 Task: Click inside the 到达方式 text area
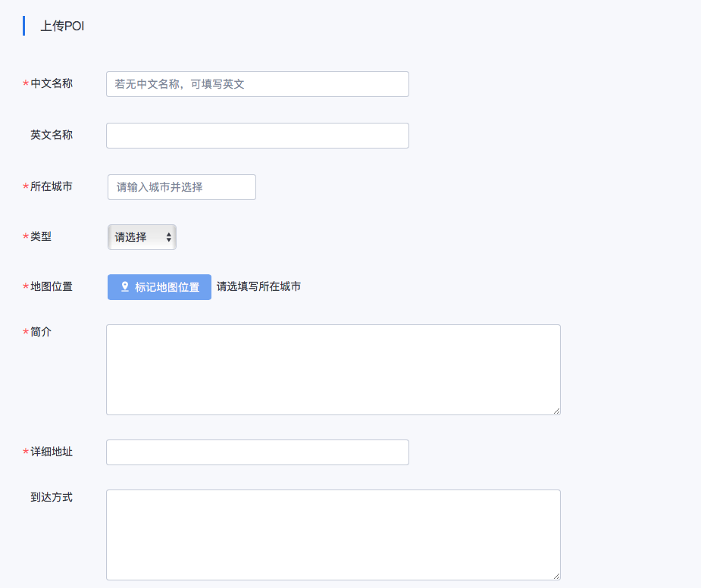click(x=333, y=535)
